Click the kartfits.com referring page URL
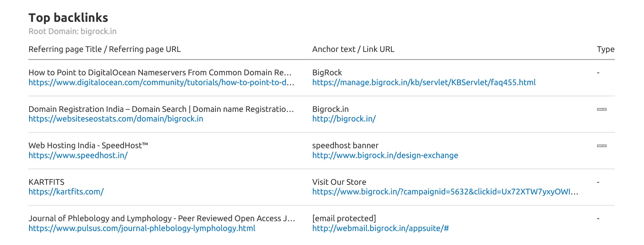 pos(66,192)
